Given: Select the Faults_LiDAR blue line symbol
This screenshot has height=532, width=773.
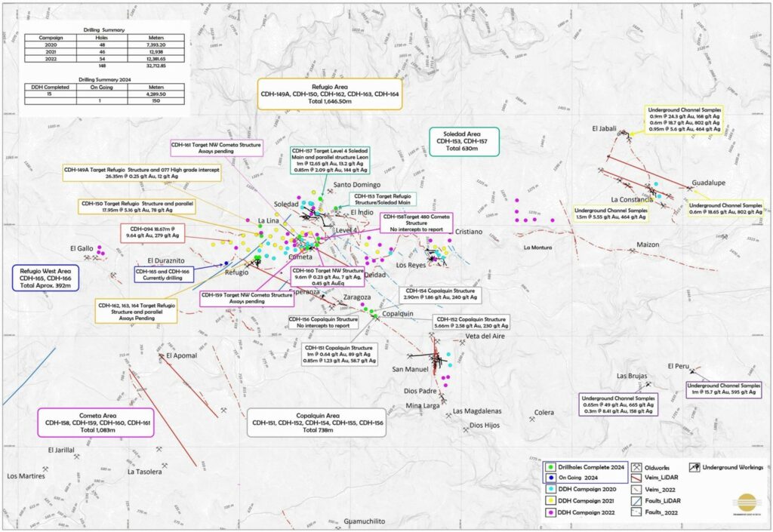Looking at the screenshot, I should (638, 500).
